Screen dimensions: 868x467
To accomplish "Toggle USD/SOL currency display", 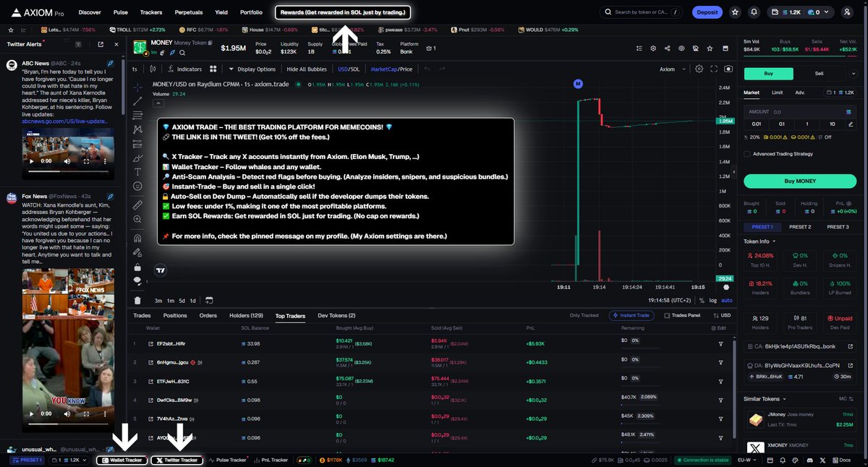I will [x=349, y=69].
